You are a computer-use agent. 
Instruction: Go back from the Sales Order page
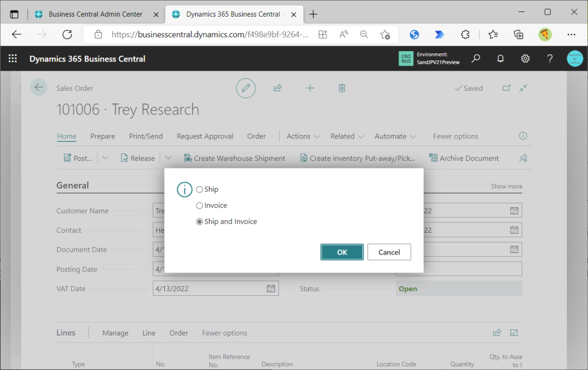pos(38,87)
